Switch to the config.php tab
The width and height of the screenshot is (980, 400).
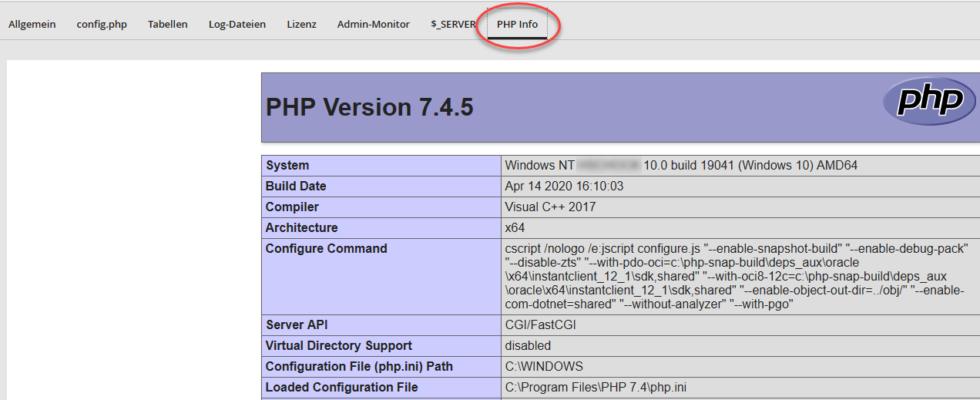pos(102,24)
